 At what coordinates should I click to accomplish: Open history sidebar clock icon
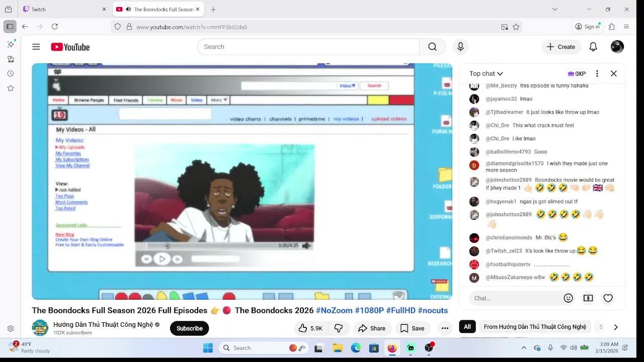tap(11, 74)
